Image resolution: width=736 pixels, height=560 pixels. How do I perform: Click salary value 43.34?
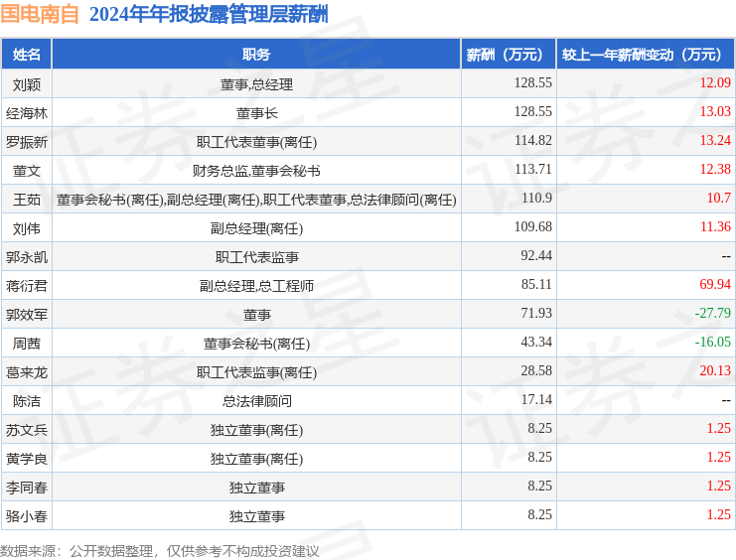[536, 343]
